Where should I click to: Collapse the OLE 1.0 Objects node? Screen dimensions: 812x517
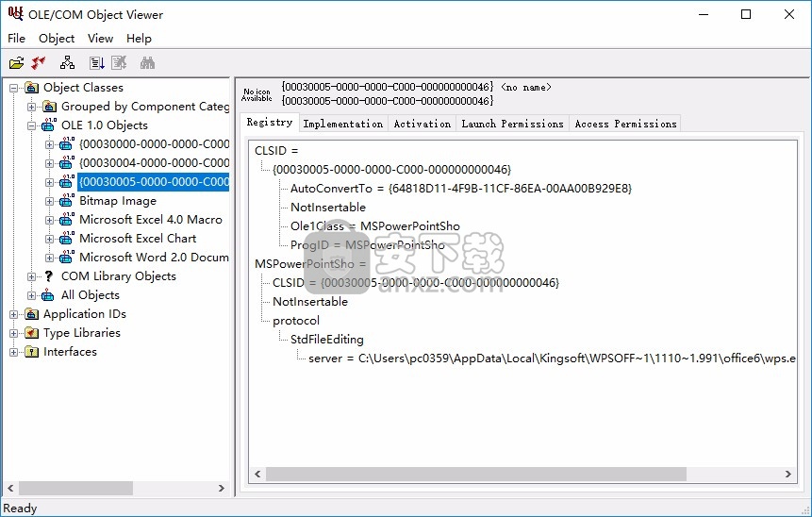pos(31,125)
